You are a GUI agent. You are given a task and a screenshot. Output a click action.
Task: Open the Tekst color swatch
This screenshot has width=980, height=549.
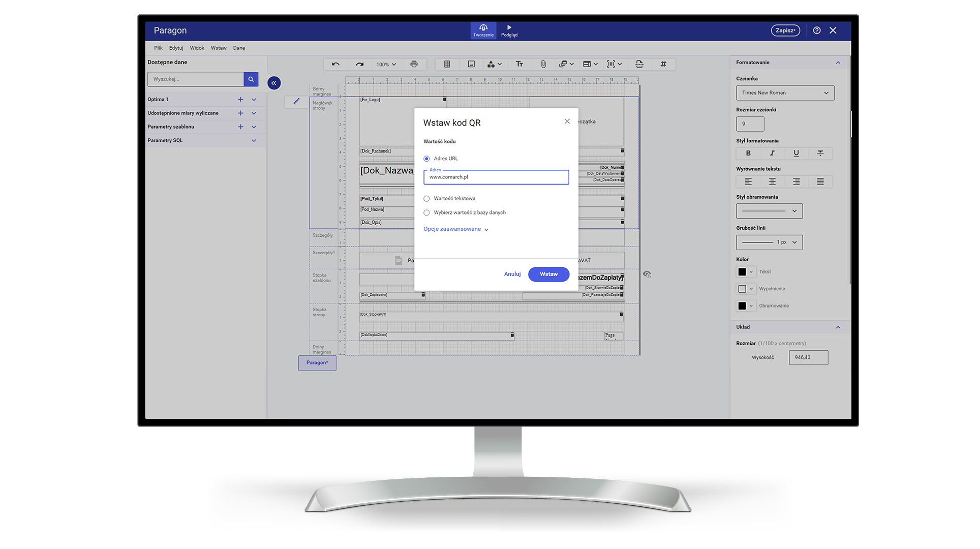(745, 272)
